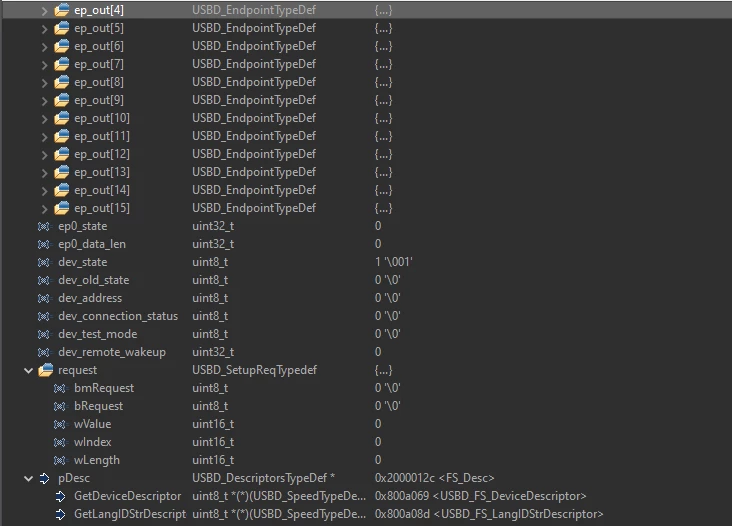Expand the ep_out[9] structure
Screen dimensions: 732x526
44,101
